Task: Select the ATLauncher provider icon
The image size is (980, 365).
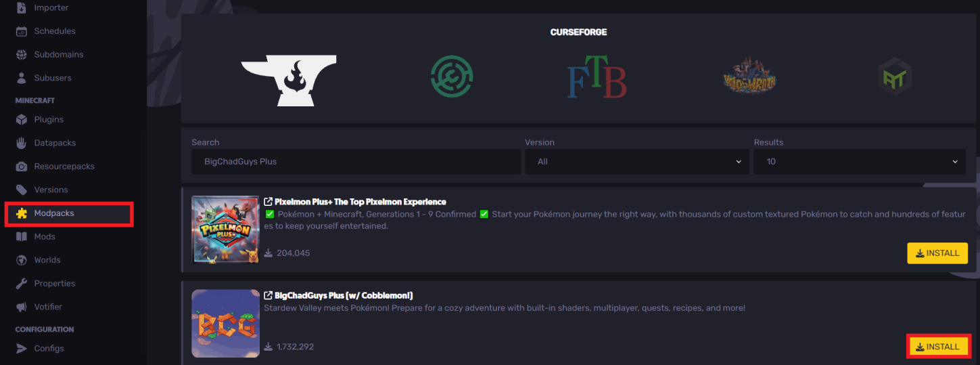Action: 895,76
